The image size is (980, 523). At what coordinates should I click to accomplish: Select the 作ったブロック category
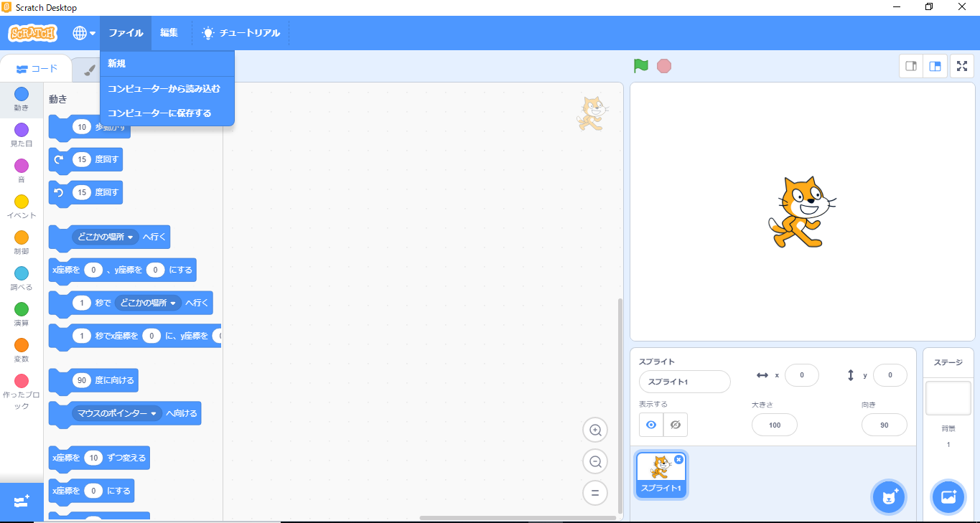pos(22,392)
